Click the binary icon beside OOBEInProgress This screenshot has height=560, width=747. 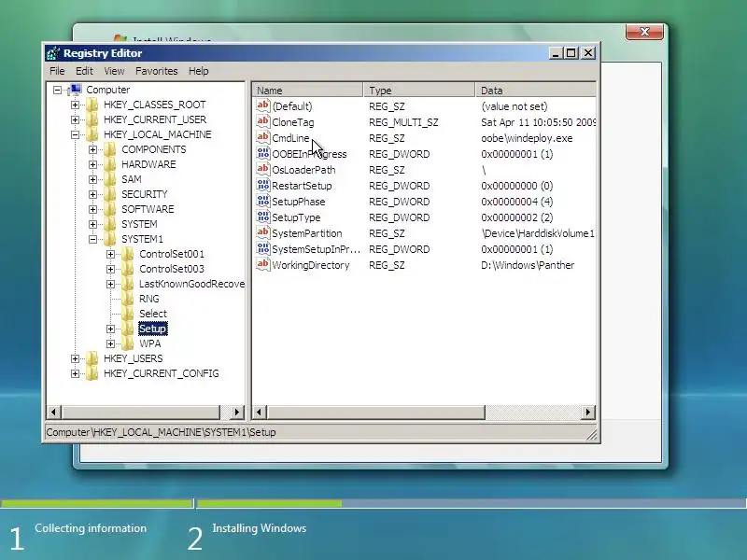(263, 153)
